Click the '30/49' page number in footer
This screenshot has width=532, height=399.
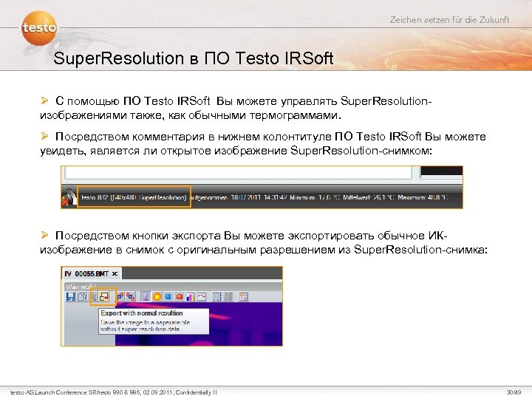tap(514, 392)
